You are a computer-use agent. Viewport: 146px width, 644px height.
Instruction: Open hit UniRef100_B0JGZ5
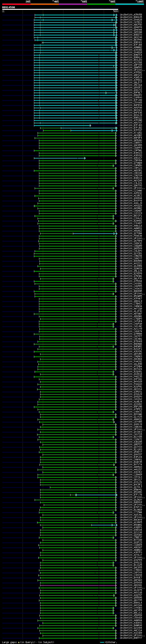tap(131, 565)
